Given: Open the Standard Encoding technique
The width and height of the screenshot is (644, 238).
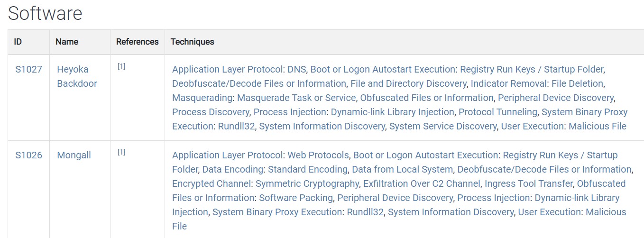Looking at the screenshot, I should [308, 169].
